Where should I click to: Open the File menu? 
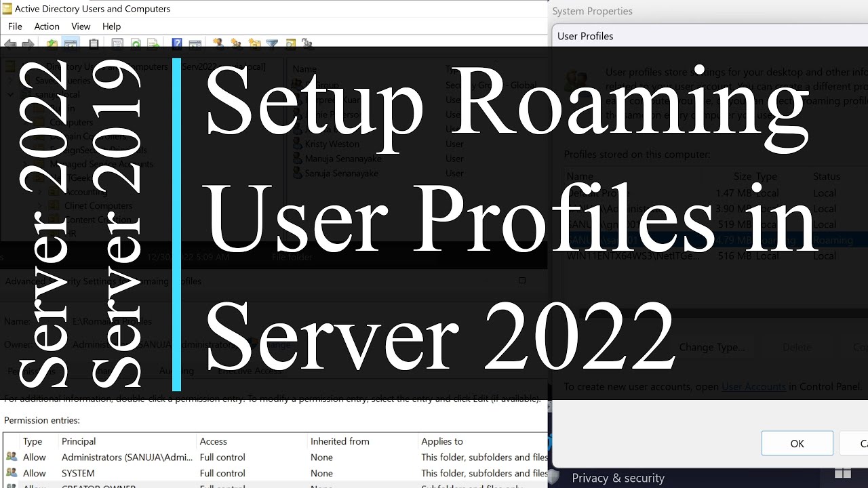[15, 26]
